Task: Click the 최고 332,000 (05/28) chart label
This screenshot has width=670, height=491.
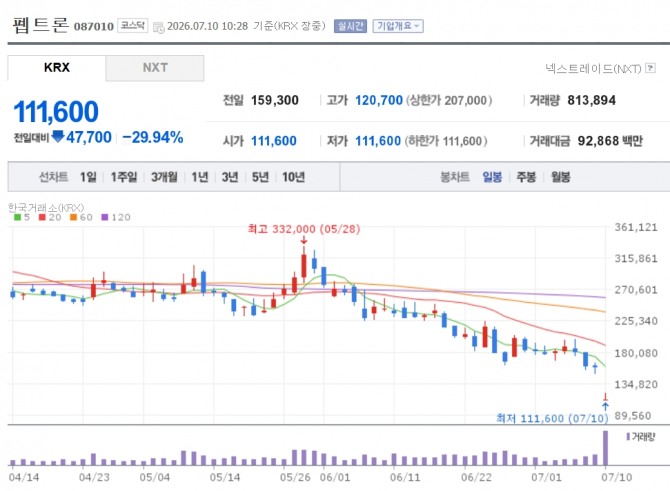Action: pyautogui.click(x=304, y=229)
